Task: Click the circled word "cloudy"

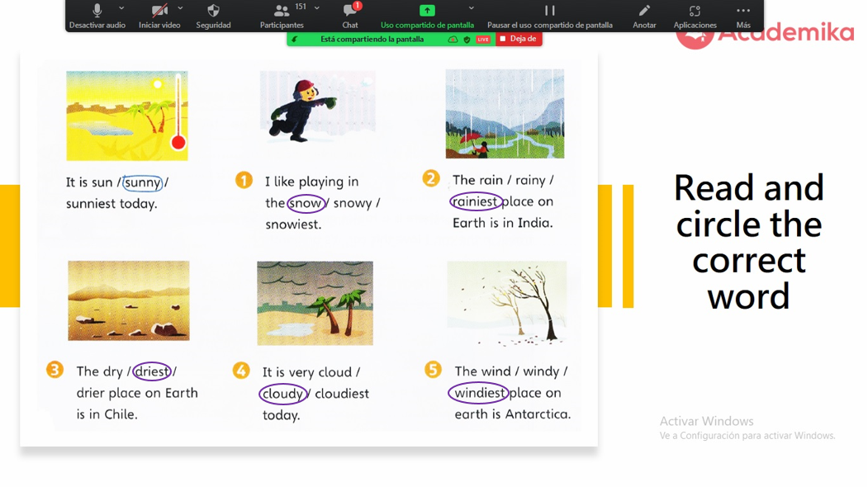Action: (283, 394)
